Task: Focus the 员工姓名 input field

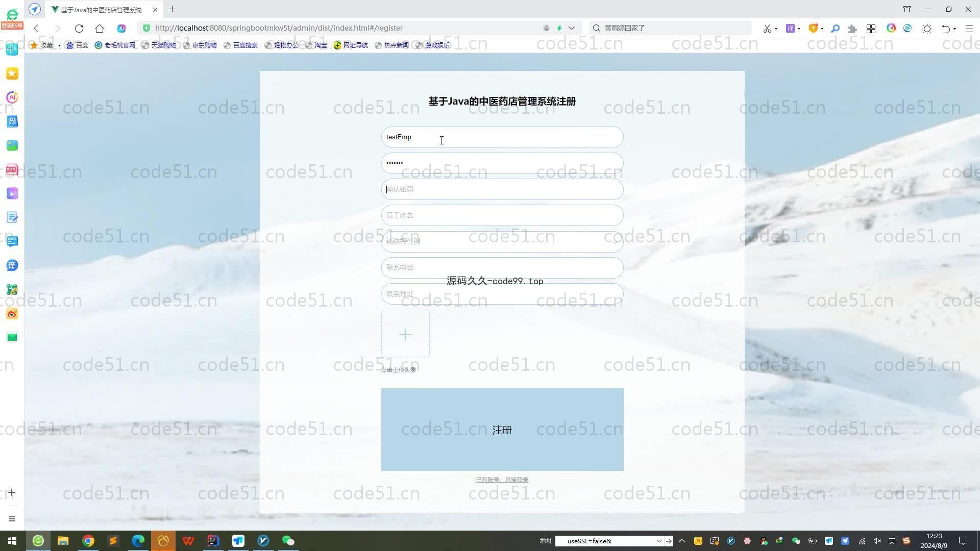Action: pyautogui.click(x=502, y=215)
